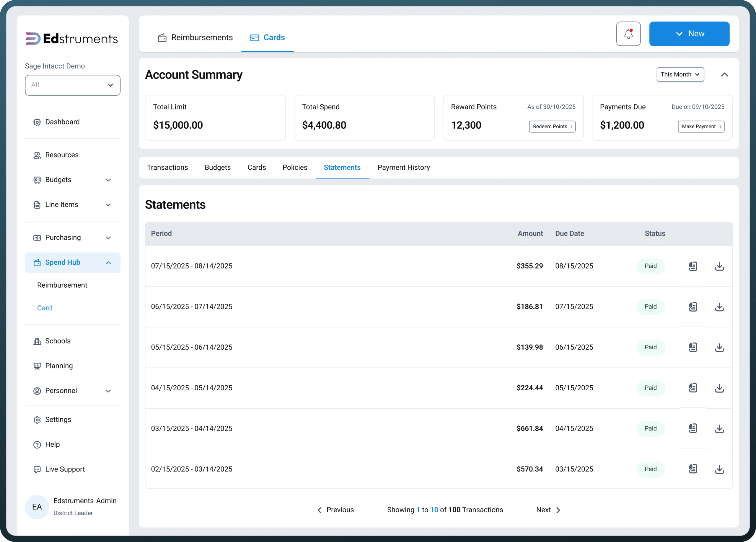Open the notifications bell
The width and height of the screenshot is (756, 542).
coord(628,34)
